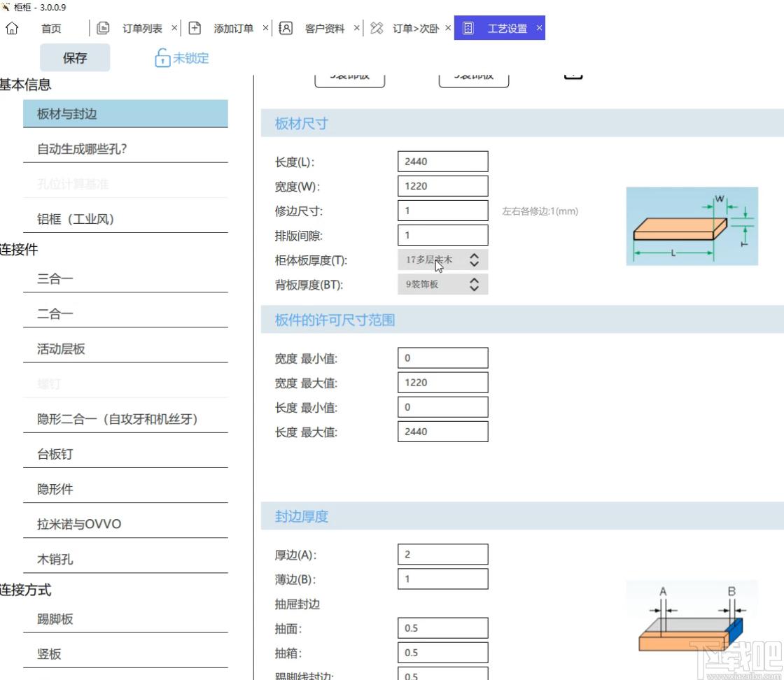Open 隐形二合一（自攻牙和机丝牙） settings

coord(125,418)
